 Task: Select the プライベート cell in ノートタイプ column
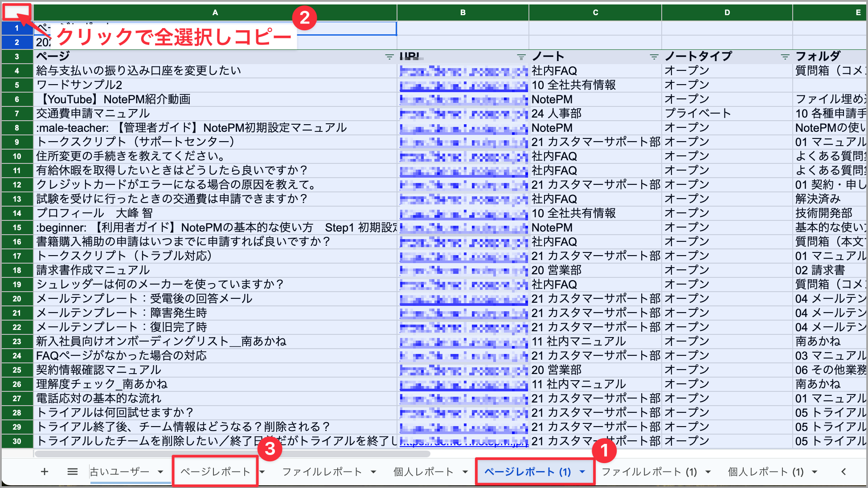[727, 114]
